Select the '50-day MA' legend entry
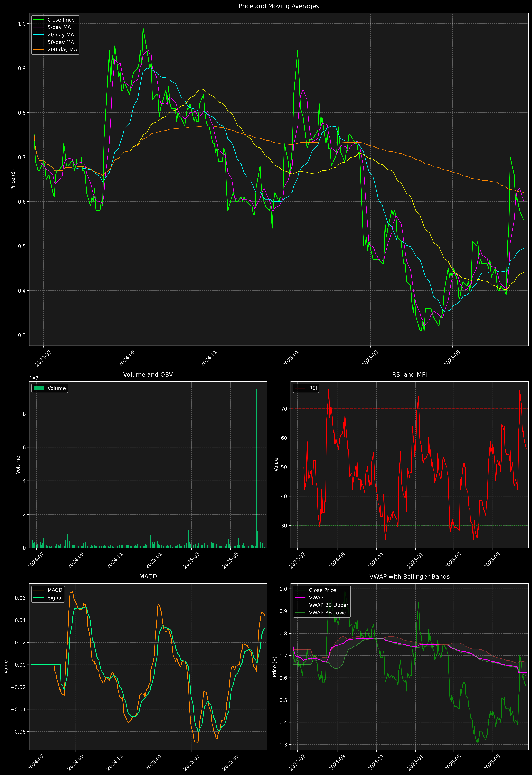The height and width of the screenshot is (775, 532). coord(61,42)
